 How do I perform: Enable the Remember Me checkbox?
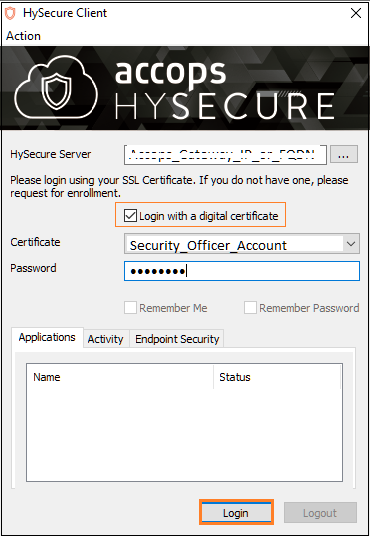130,308
